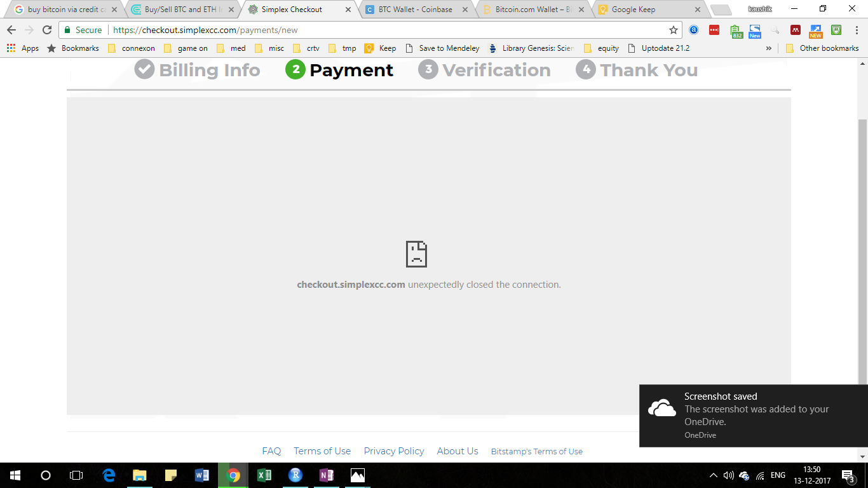Click the ENG input language indicator
Screen dimensions: 868x488
click(x=778, y=475)
